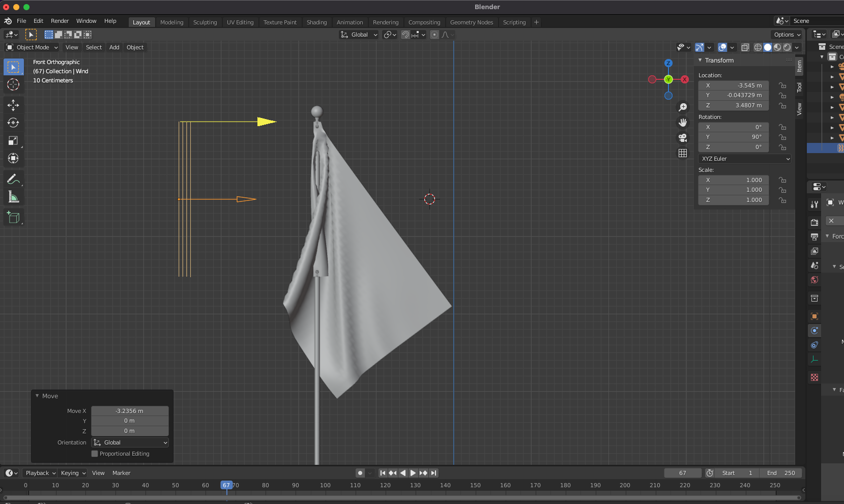This screenshot has height=504, width=844.
Task: Open the Physics properties tab icon
Action: 814,331
